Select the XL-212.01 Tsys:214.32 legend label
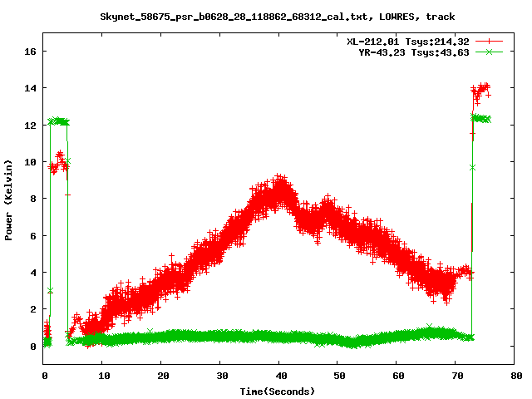This screenshot has width=532, height=399. [x=408, y=42]
